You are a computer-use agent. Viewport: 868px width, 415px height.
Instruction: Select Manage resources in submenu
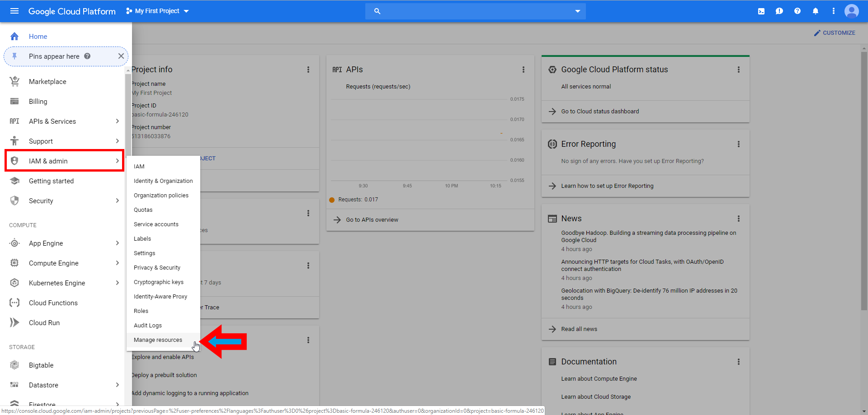click(x=163, y=340)
